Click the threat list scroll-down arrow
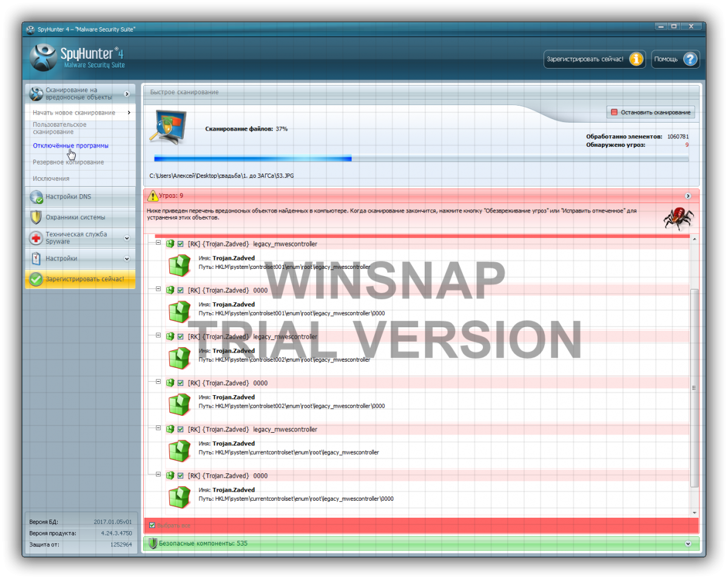The image size is (728, 579). (695, 513)
